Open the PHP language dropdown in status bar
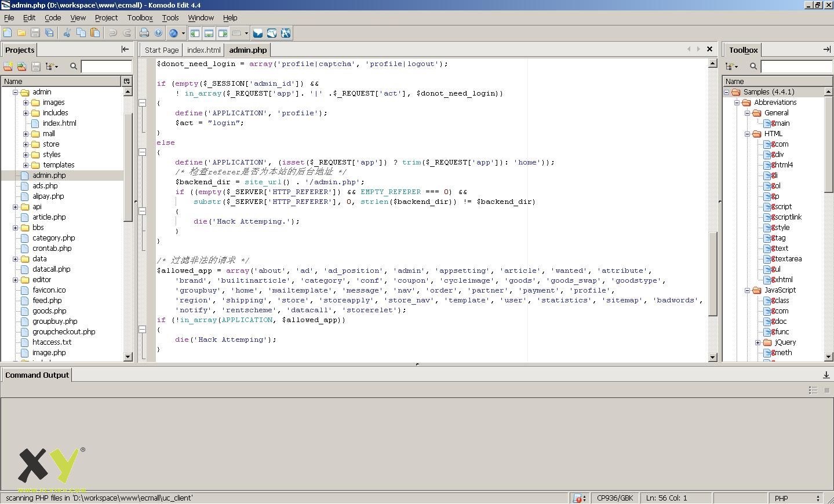This screenshot has height=504, width=834. 797,498
